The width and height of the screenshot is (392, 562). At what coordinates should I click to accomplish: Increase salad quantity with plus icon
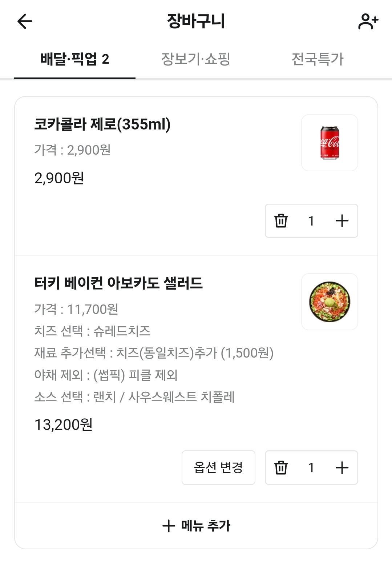tap(342, 467)
